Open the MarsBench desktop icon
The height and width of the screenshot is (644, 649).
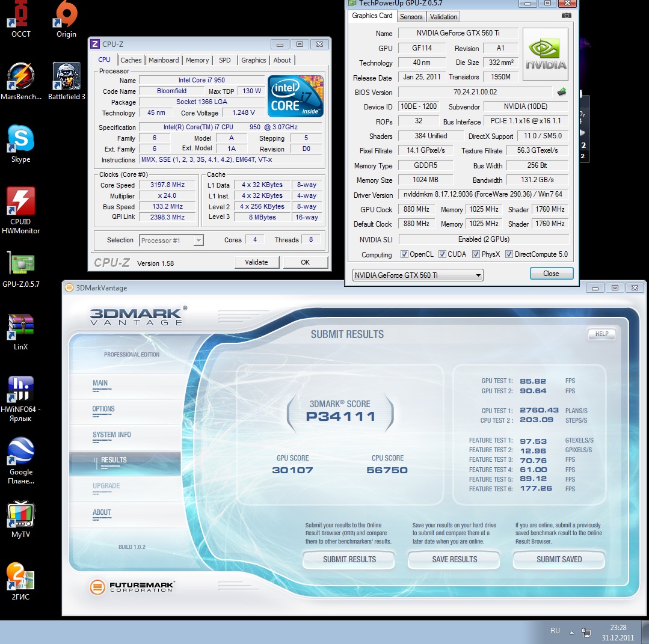(20, 81)
